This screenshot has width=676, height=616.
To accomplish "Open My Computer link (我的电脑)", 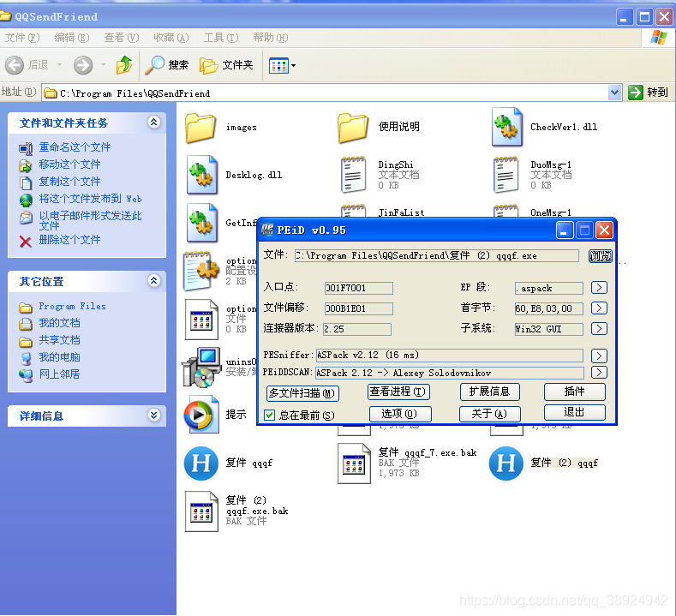I will [59, 357].
